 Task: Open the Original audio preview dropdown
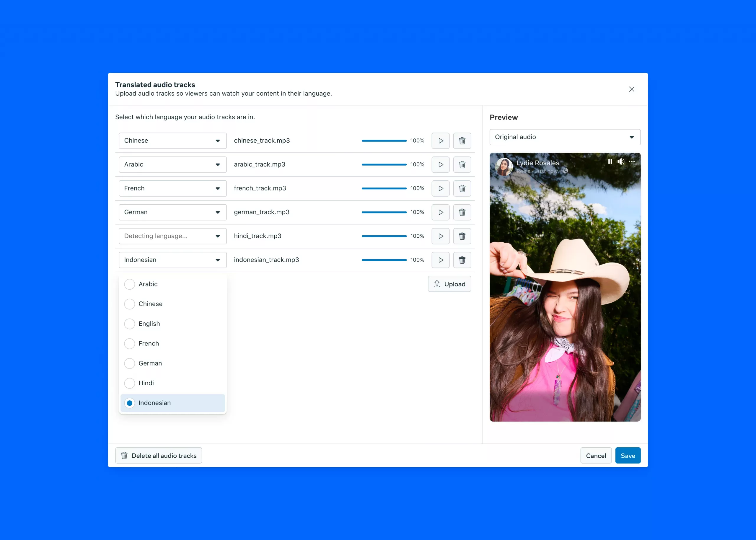(565, 137)
